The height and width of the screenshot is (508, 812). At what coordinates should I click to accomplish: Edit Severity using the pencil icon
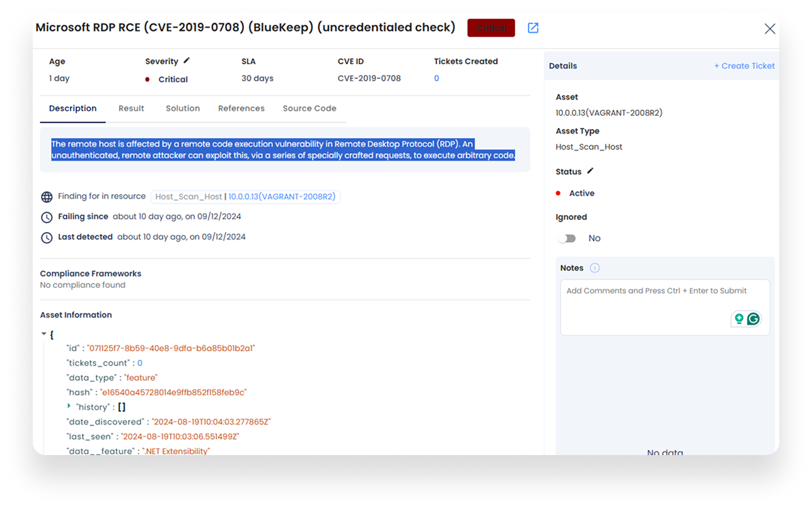point(187,61)
